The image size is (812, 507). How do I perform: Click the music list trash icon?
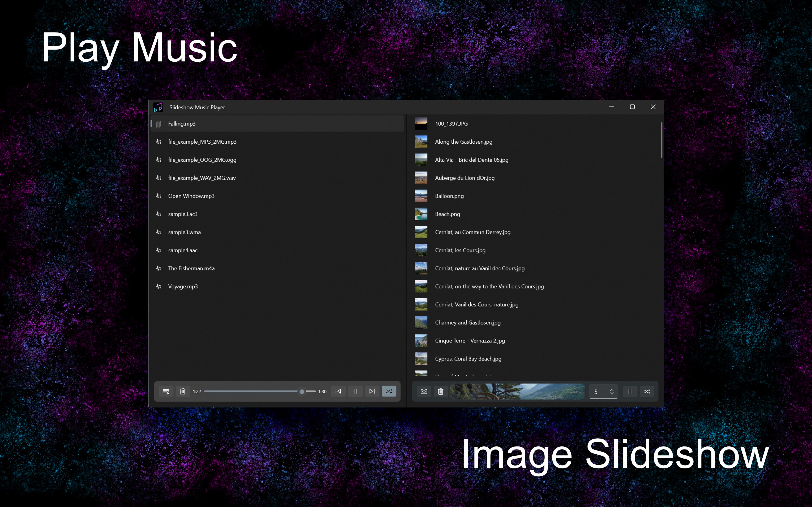(182, 391)
